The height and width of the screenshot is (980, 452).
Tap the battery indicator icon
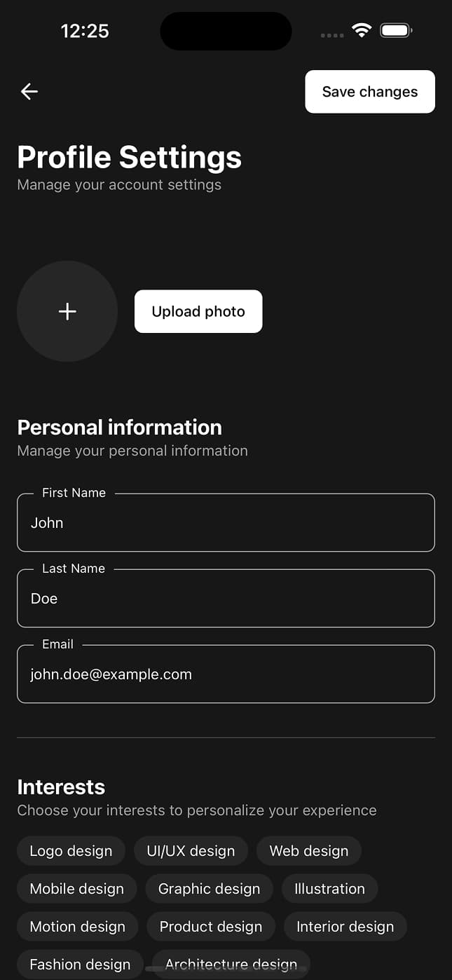point(396,30)
